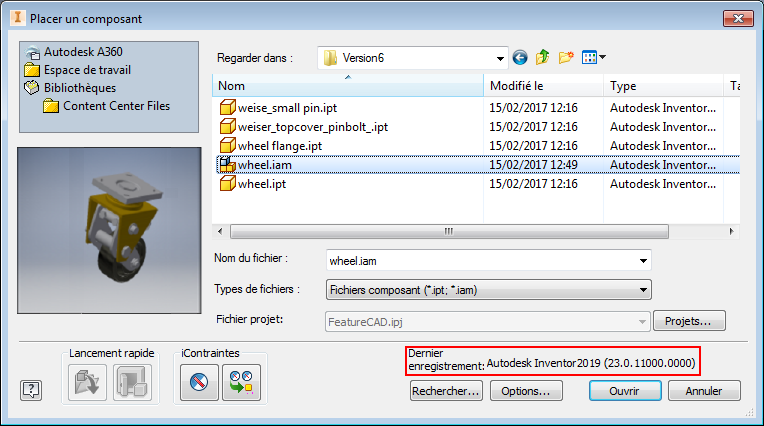This screenshot has width=764, height=426.
Task: Open the Autodesk A360 location
Action: click(x=83, y=51)
